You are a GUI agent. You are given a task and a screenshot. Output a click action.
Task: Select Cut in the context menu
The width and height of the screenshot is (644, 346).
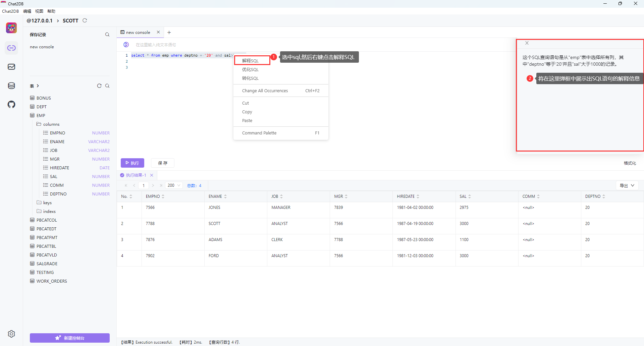pyautogui.click(x=281, y=103)
